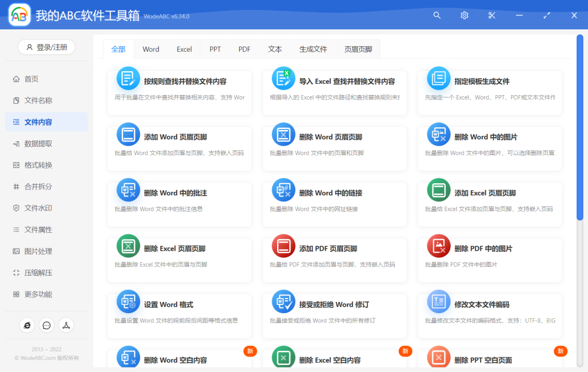Open 文件属性 in the sidebar
The image size is (588, 372).
coord(46,230)
